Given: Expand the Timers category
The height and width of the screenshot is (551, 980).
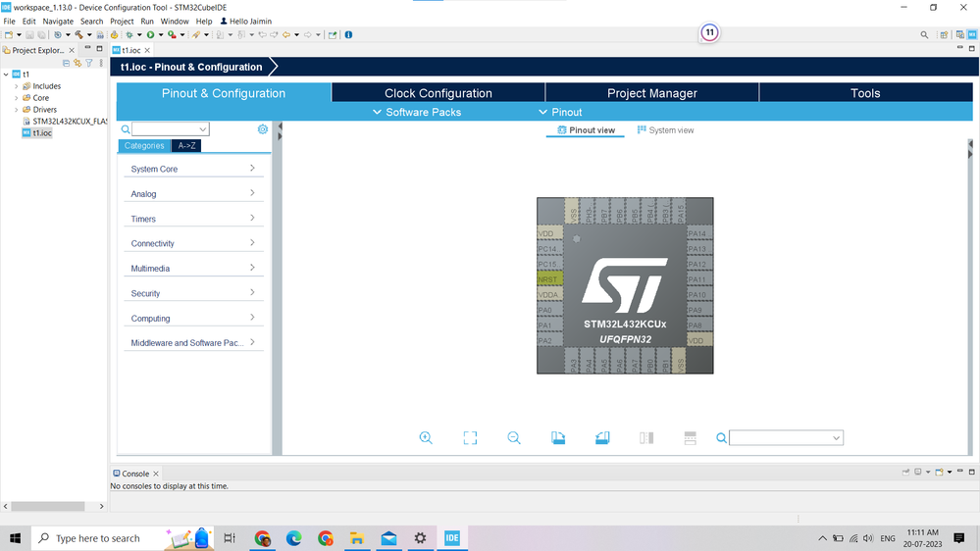Looking at the screenshot, I should pyautogui.click(x=193, y=219).
